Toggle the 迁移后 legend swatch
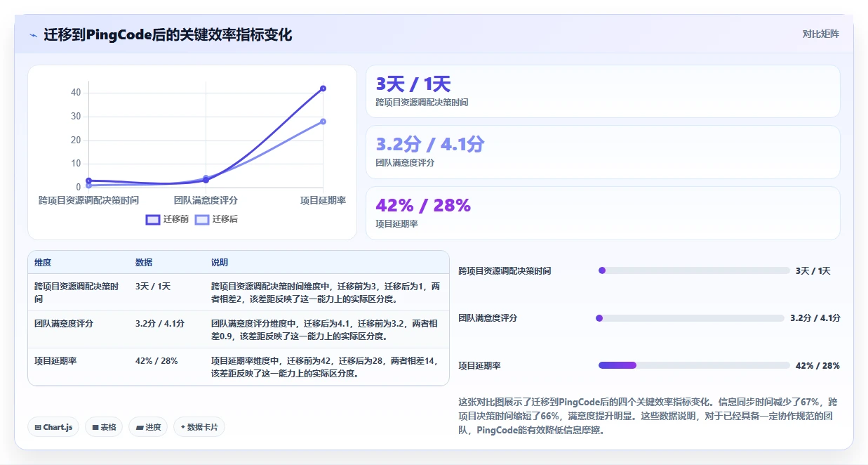868x465 pixels. (x=202, y=219)
